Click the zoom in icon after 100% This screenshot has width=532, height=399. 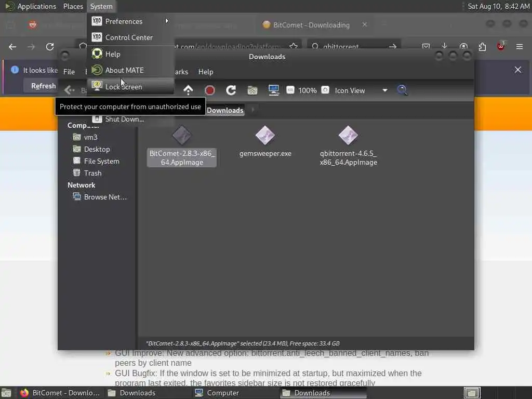point(325,90)
